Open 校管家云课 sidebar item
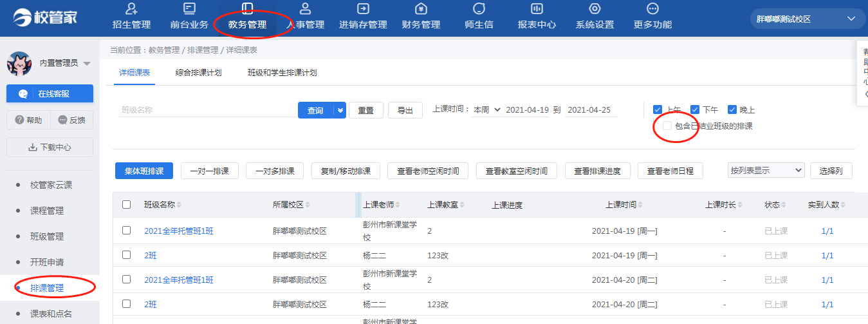Viewport: 868px width, 324px height. (51, 185)
